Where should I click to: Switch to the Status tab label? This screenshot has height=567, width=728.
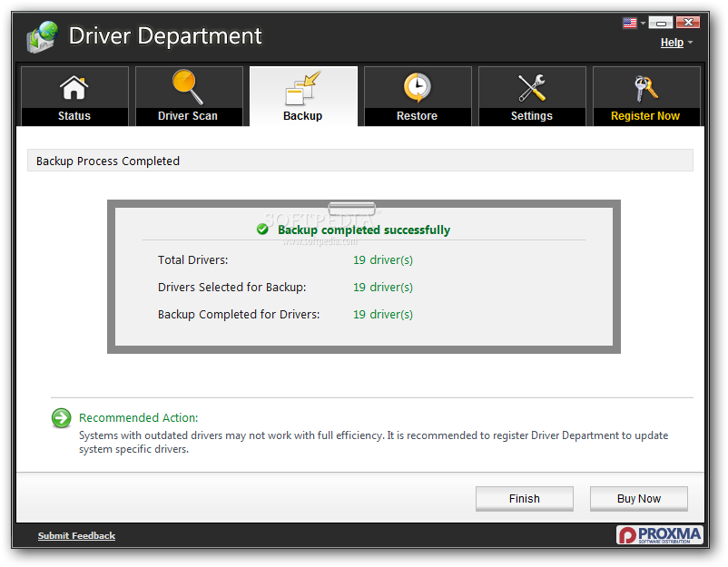click(x=74, y=116)
